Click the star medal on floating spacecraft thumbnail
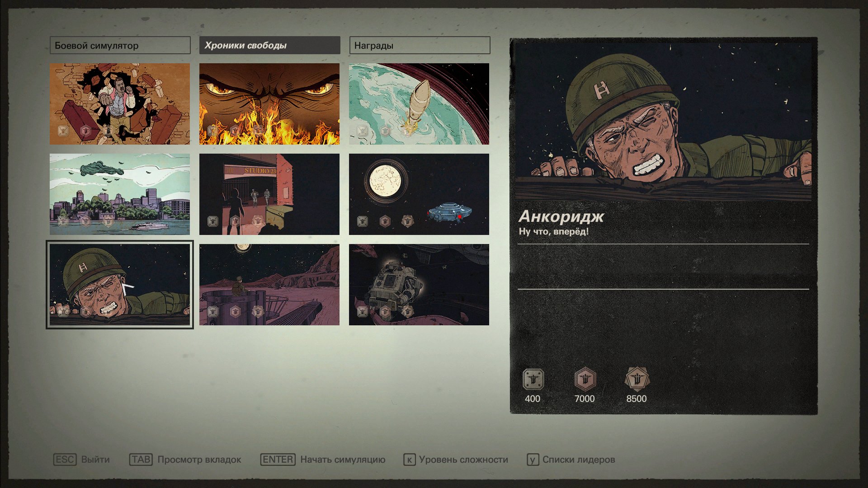The image size is (868, 488). (x=407, y=311)
